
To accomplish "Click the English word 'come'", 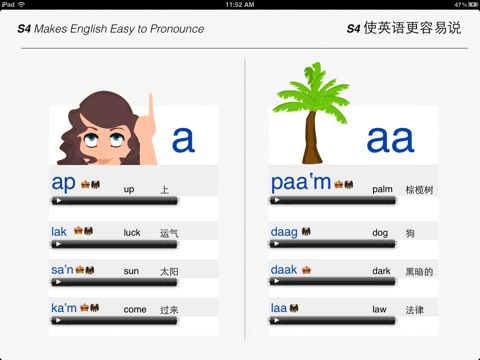I will (x=135, y=310).
